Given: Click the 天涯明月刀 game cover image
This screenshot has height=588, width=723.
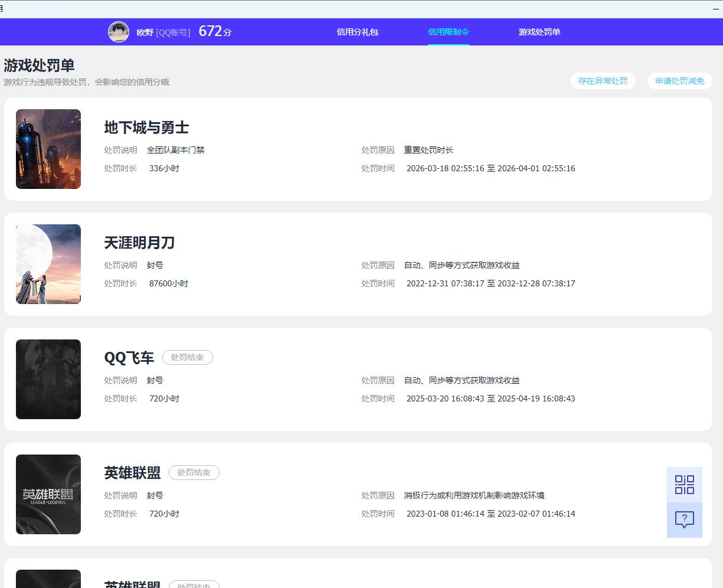Looking at the screenshot, I should point(48,264).
